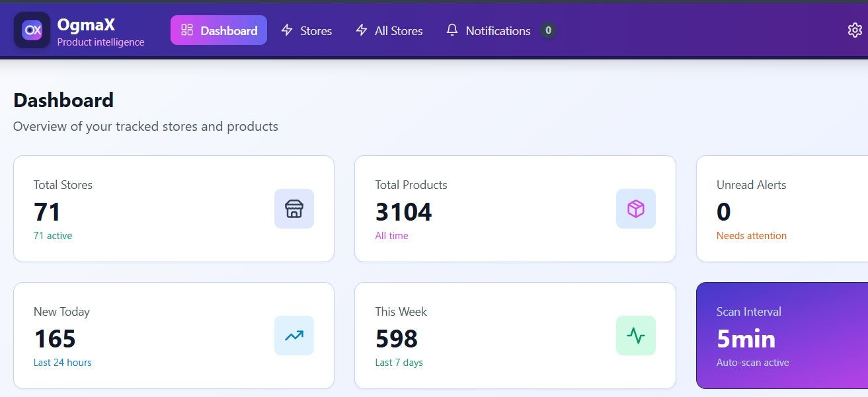The width and height of the screenshot is (868, 397).
Task: Click the bell icon beside Notifications
Action: point(452,30)
